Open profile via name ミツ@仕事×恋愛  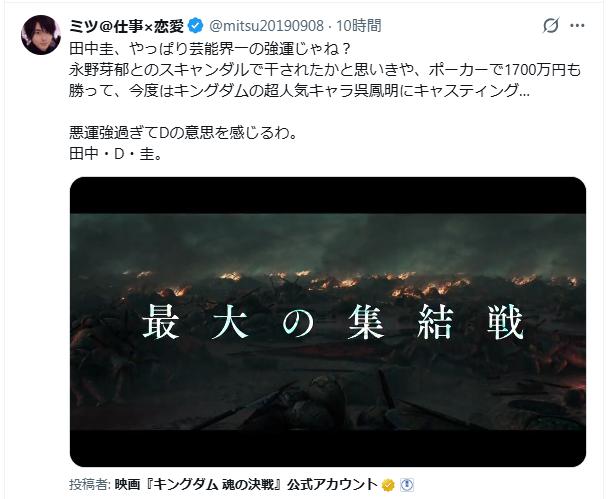tap(127, 26)
